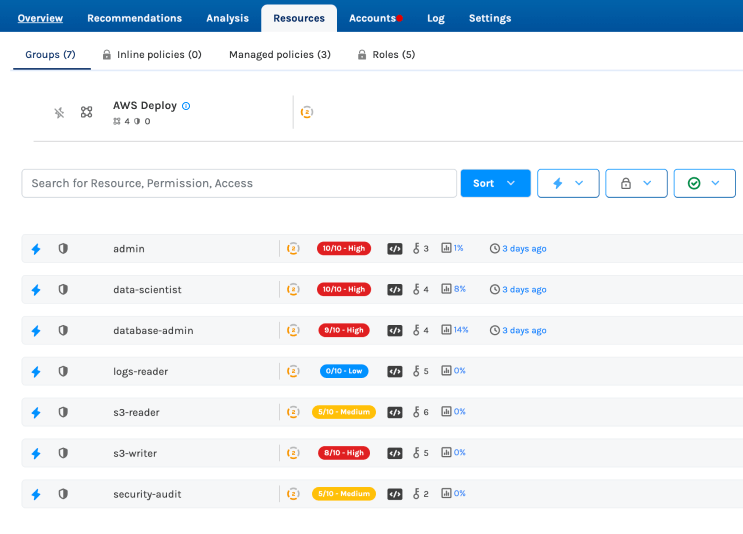
Task: Click the 5/10 - Medium badge for security-audit
Action: pos(344,494)
